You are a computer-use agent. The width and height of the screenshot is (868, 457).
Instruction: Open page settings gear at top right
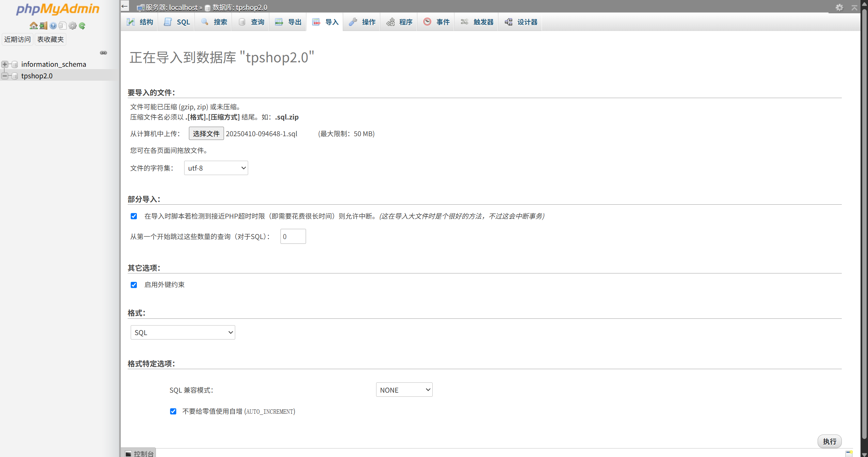[839, 7]
